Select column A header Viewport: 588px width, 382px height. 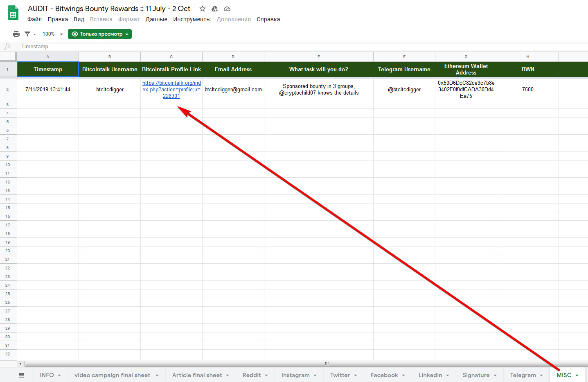tap(48, 57)
